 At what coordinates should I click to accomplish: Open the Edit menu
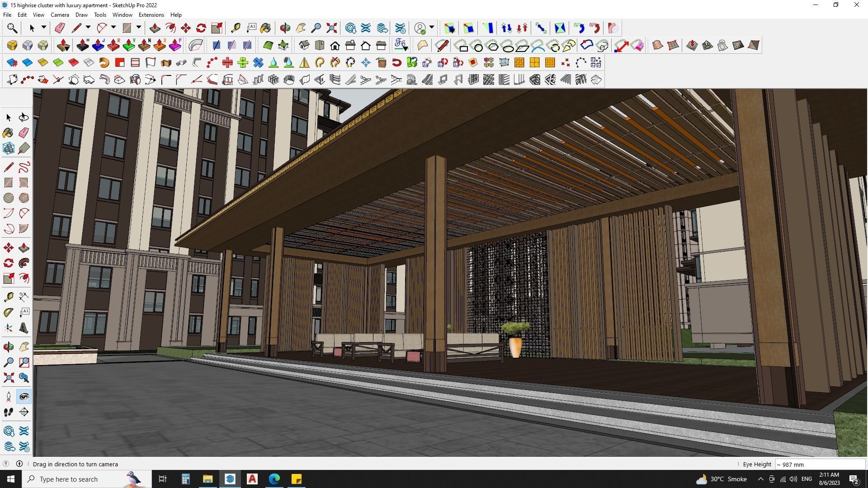pyautogui.click(x=22, y=15)
